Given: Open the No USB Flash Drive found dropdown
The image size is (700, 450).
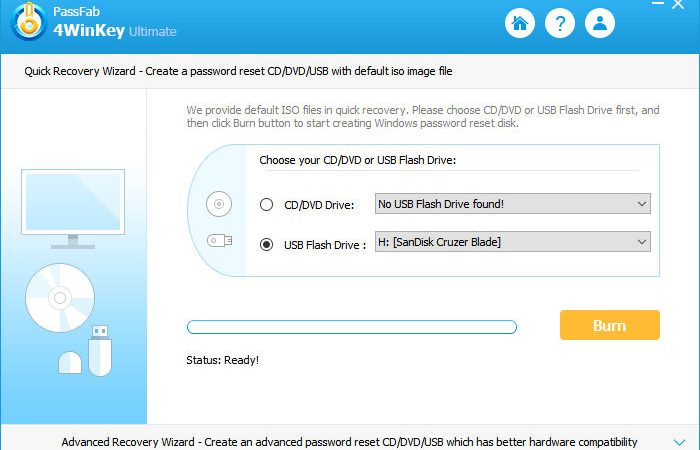Looking at the screenshot, I should tap(512, 204).
